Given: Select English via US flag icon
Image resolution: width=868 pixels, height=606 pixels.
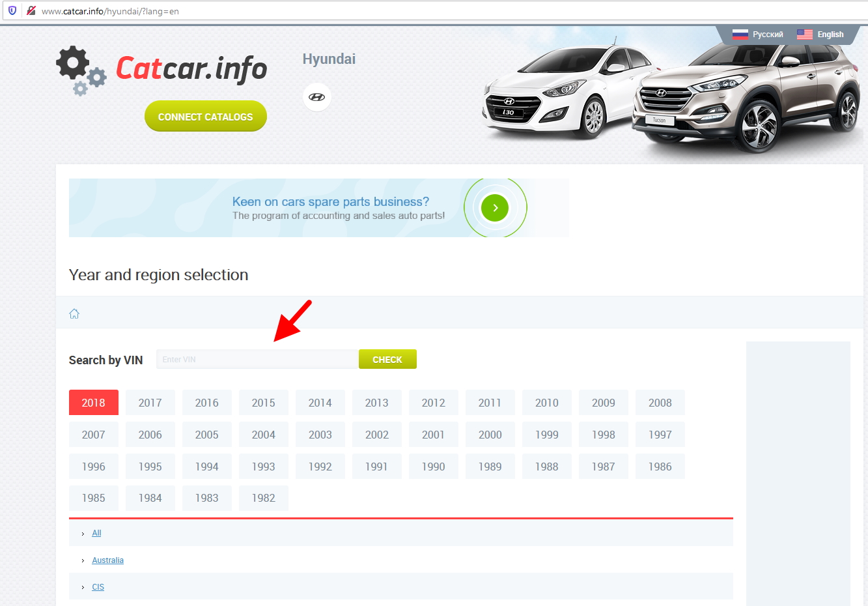Looking at the screenshot, I should pyautogui.click(x=804, y=35).
